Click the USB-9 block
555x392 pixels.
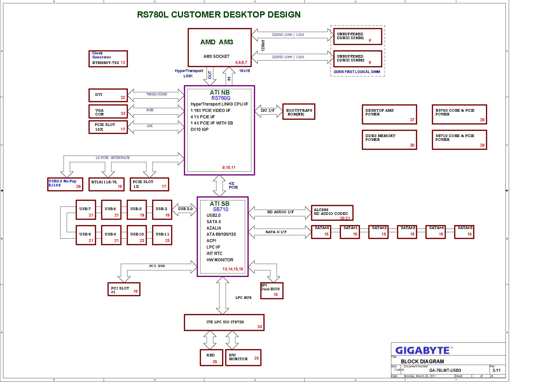pyautogui.click(x=111, y=235)
